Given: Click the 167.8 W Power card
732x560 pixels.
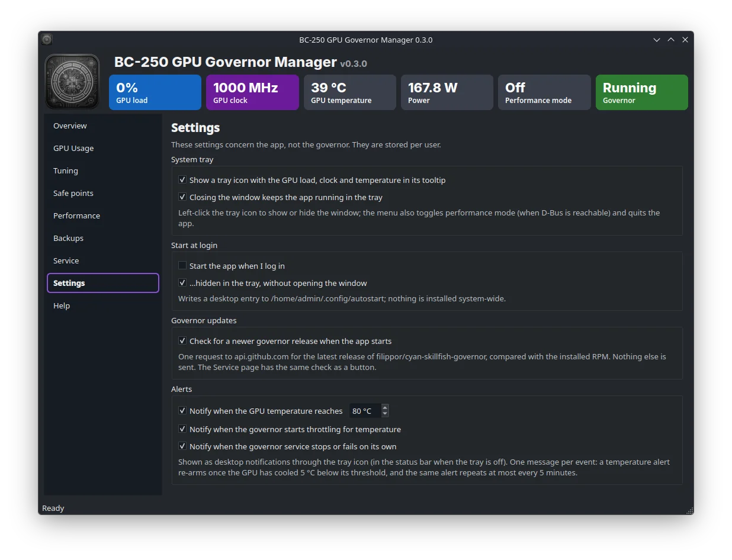Looking at the screenshot, I should tap(447, 92).
